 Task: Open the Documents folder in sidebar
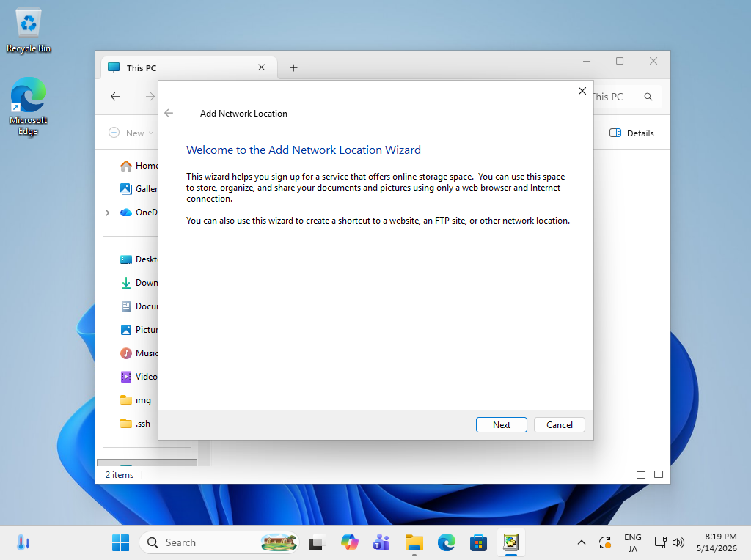pos(139,306)
